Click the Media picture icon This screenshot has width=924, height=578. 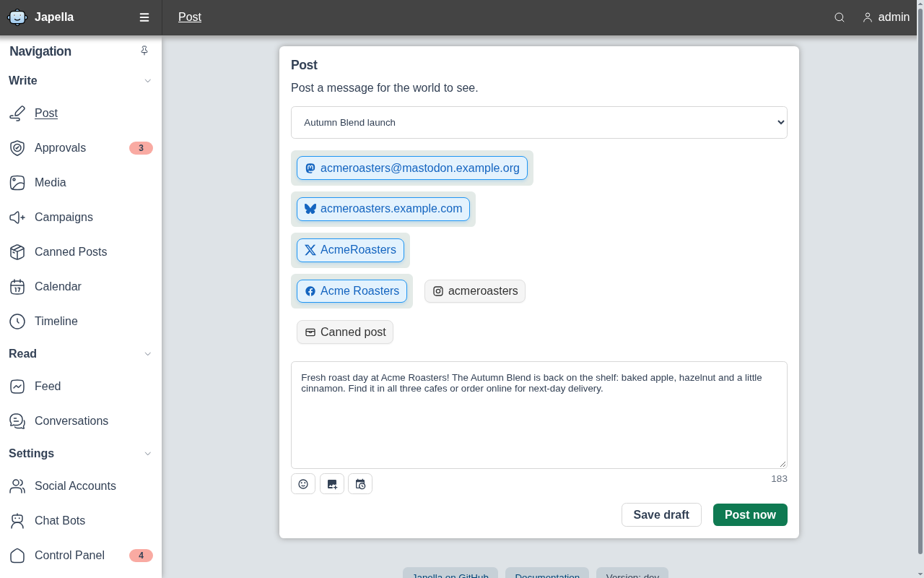click(x=17, y=183)
